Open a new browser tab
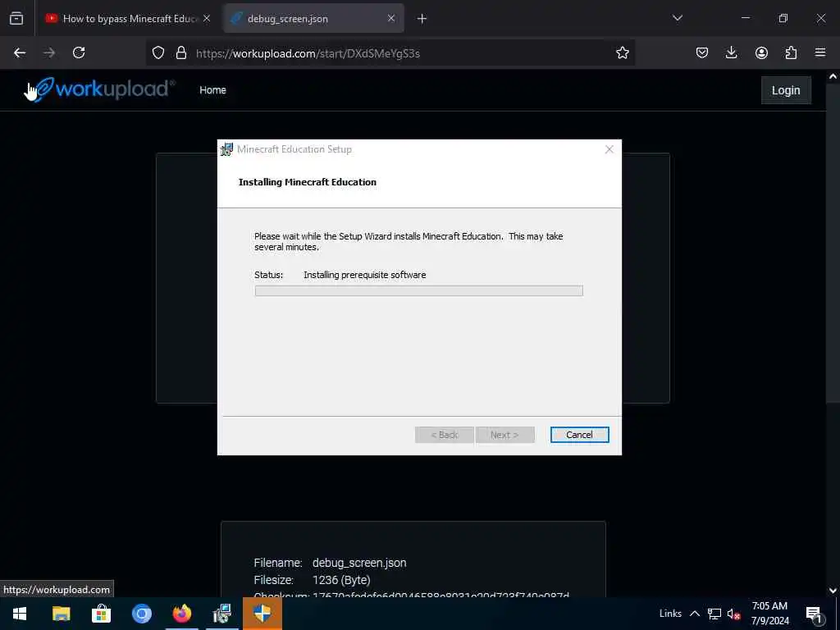Screen dimensions: 840x630 422,19
